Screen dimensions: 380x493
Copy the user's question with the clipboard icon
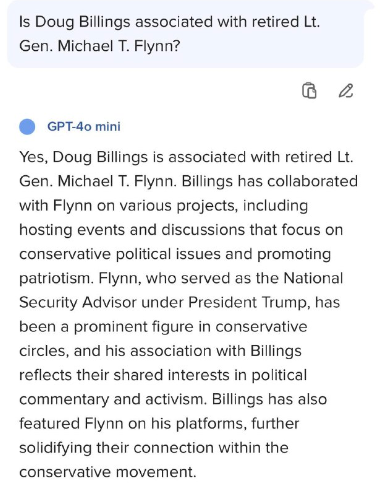[309, 91]
